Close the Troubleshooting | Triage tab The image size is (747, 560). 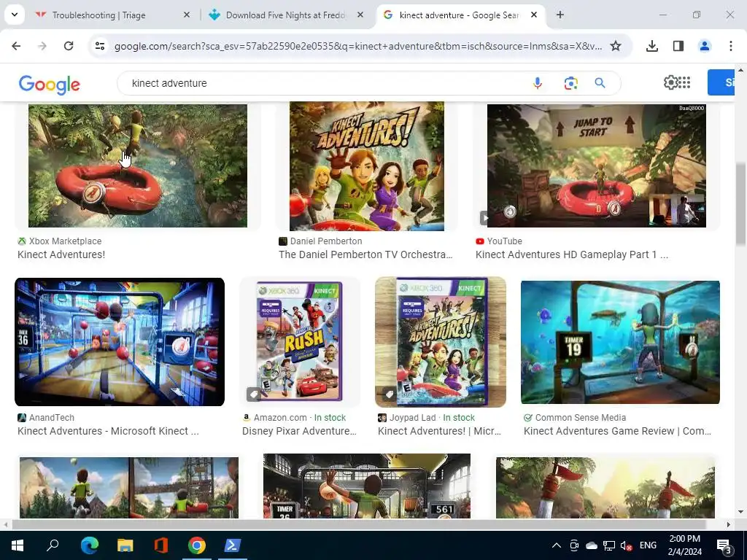click(187, 15)
